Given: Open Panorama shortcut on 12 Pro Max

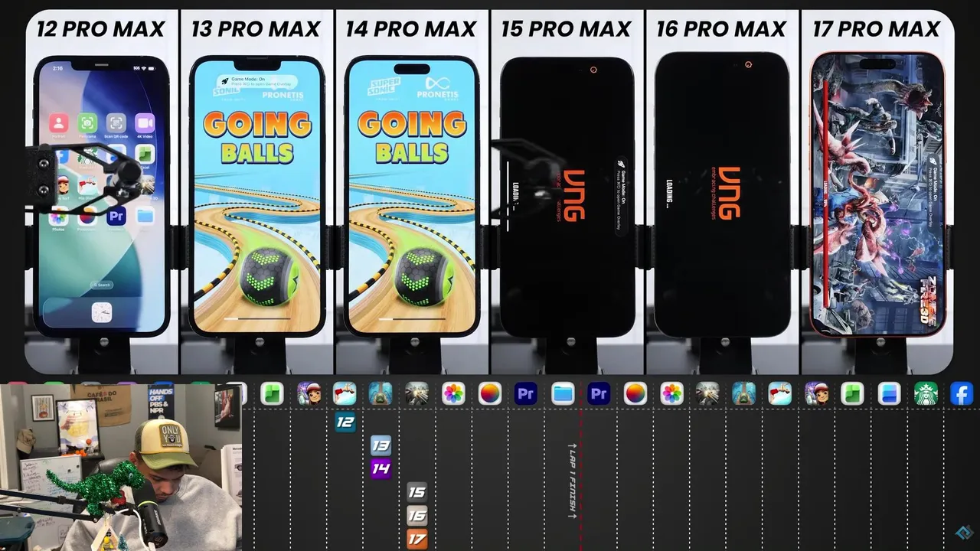Looking at the screenshot, I should tap(87, 122).
